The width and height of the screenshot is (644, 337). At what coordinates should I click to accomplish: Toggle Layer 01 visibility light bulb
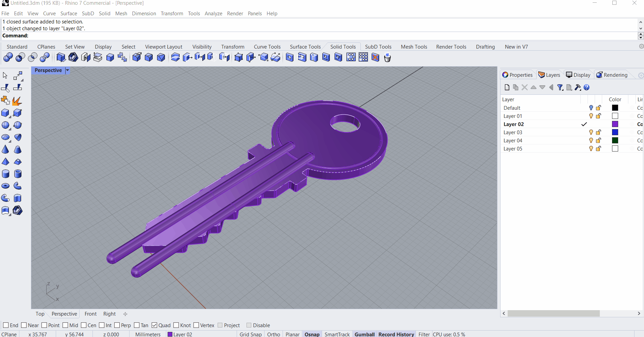coord(591,116)
